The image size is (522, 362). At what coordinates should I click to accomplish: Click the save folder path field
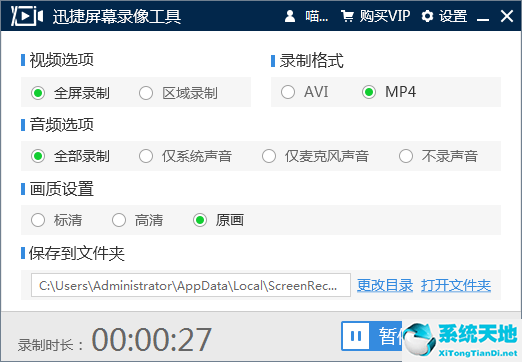[191, 285]
